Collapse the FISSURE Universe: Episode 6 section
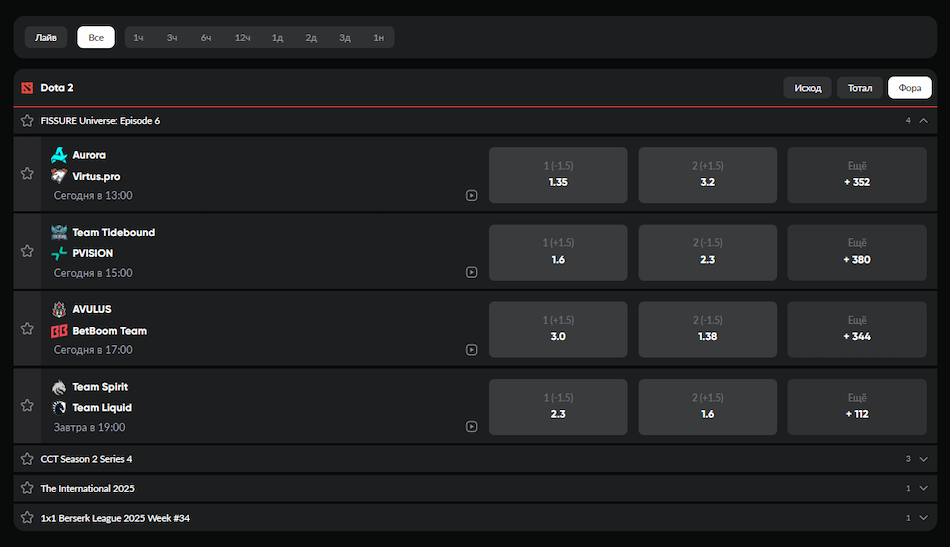This screenshot has width=950, height=547. point(923,121)
